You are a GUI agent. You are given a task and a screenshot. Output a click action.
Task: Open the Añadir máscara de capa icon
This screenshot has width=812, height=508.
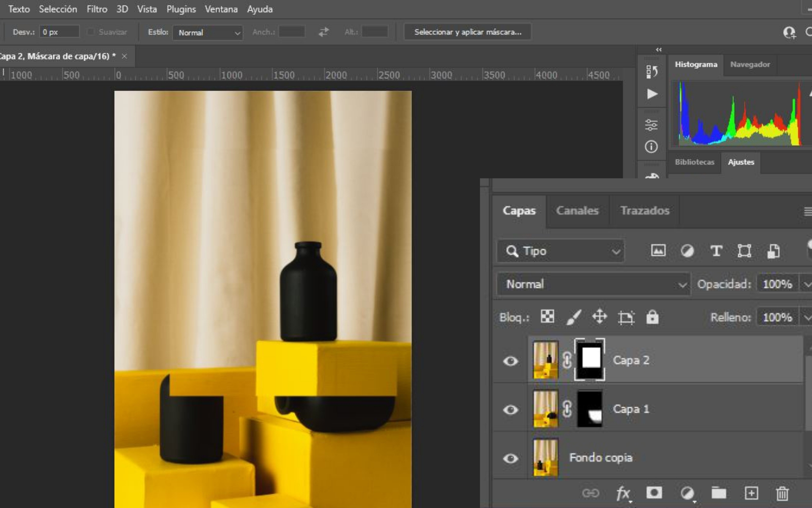(x=654, y=493)
